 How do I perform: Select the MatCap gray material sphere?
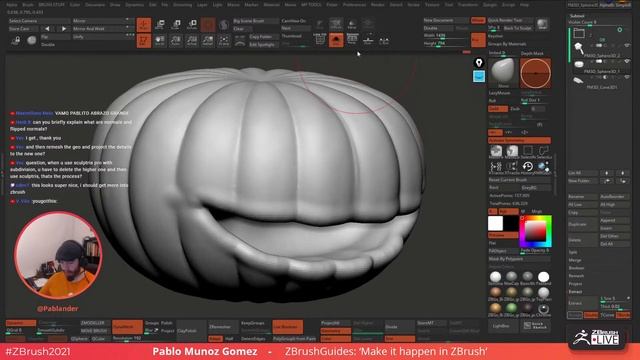[511, 277]
